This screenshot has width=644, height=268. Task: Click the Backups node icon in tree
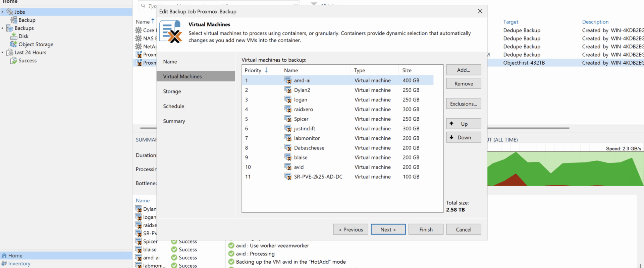tap(10, 28)
